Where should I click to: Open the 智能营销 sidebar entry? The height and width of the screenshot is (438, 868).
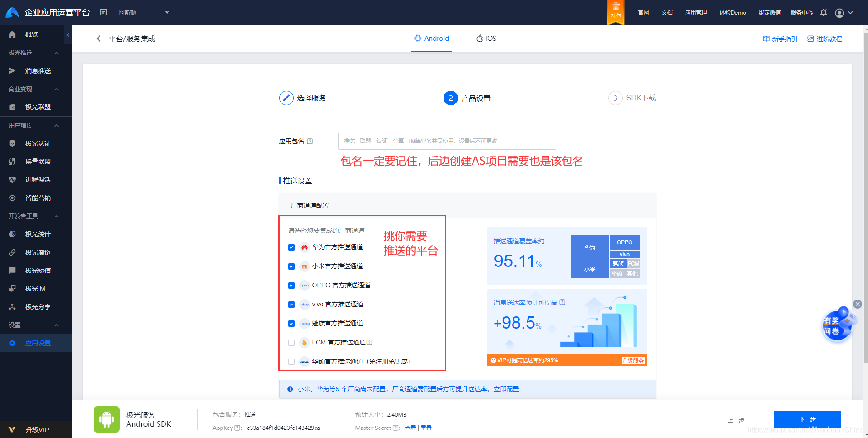tap(36, 198)
